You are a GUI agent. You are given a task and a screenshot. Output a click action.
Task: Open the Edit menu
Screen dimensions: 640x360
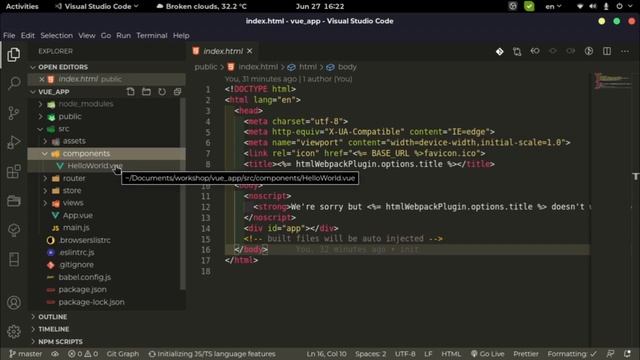tap(28, 36)
